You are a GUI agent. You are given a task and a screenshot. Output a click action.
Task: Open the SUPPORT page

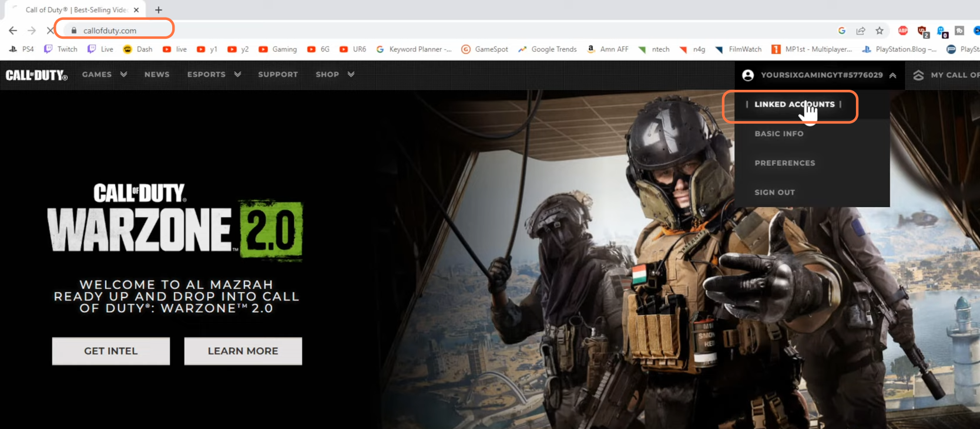[x=278, y=75]
